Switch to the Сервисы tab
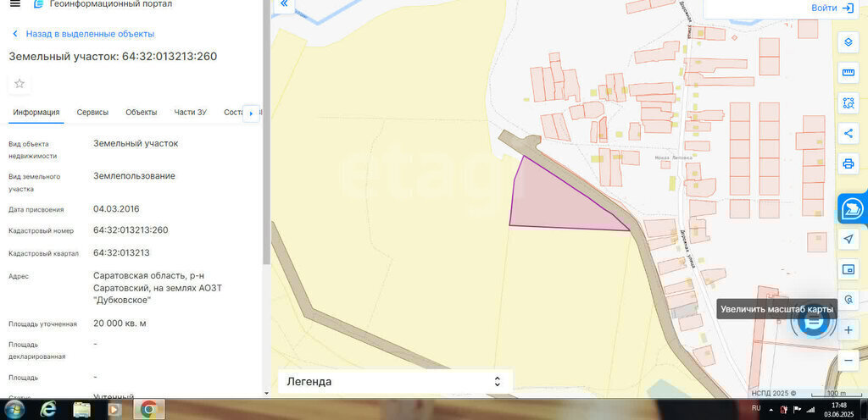The width and height of the screenshot is (868, 420). coord(92,112)
